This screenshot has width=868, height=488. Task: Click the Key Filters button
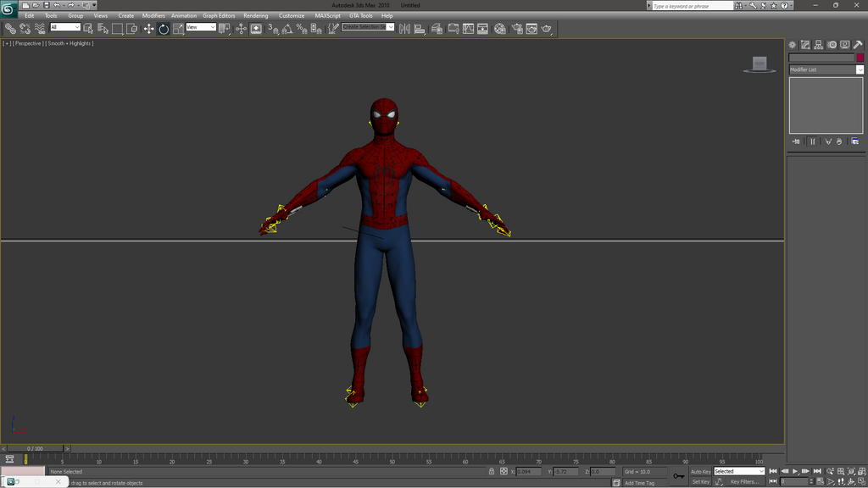tap(744, 482)
